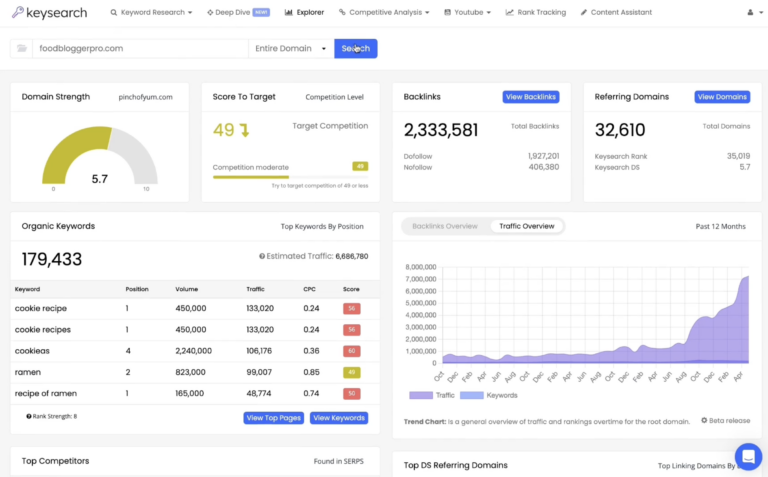Click the pinchofyum.com domain label

click(145, 97)
